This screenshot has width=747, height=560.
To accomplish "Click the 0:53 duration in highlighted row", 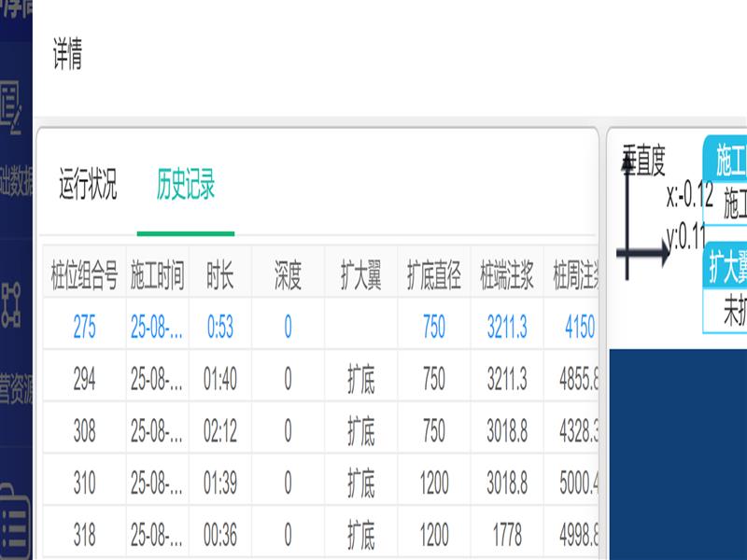I will point(220,327).
